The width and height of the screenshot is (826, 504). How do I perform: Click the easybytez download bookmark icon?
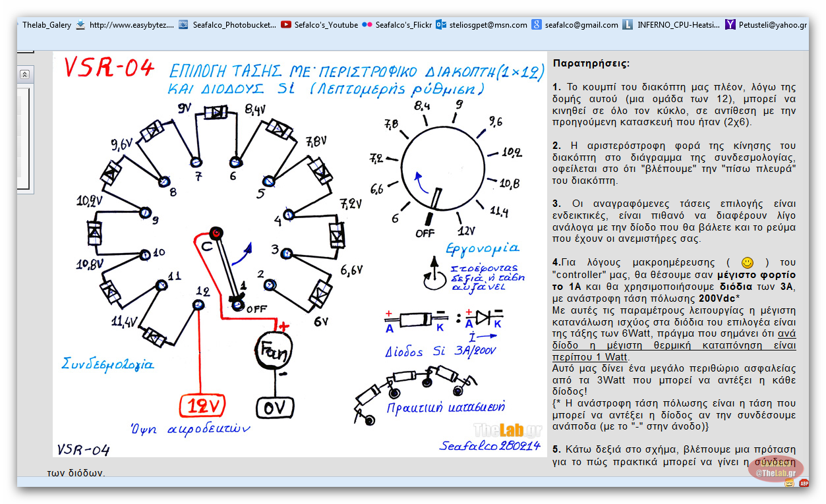pyautogui.click(x=80, y=25)
